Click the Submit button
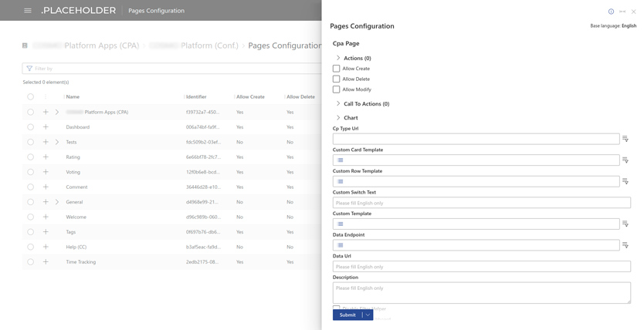The height and width of the screenshot is (330, 644). [x=347, y=315]
